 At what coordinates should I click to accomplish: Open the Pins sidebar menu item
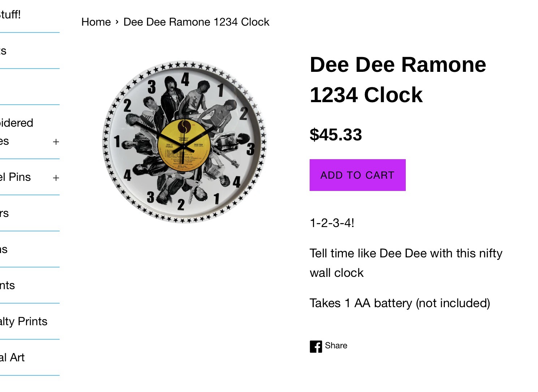tap(16, 177)
